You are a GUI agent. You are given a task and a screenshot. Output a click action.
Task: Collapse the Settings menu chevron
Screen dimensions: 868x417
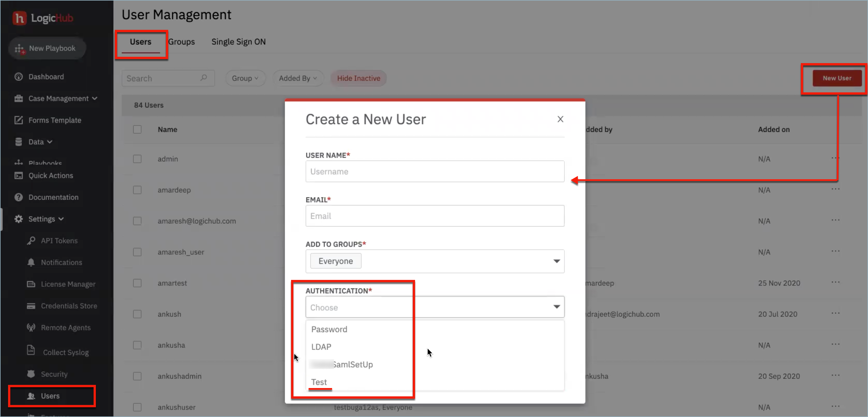61,219
